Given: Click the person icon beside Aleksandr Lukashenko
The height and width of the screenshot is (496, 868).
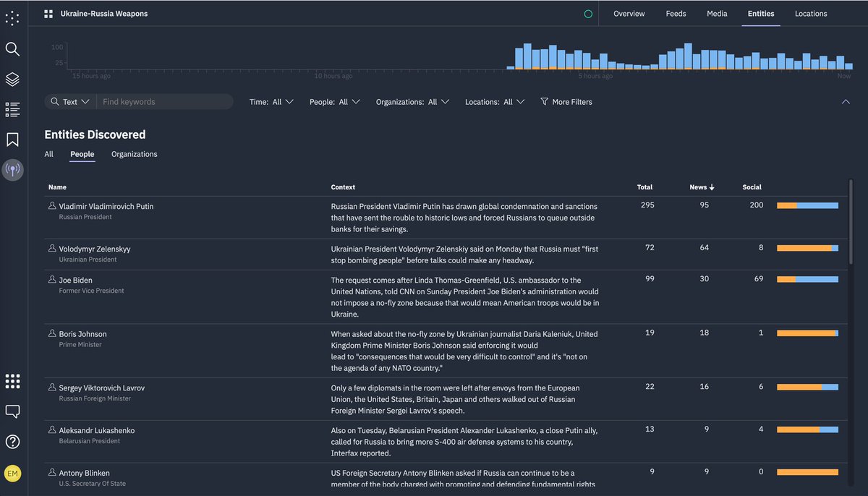Looking at the screenshot, I should point(52,430).
